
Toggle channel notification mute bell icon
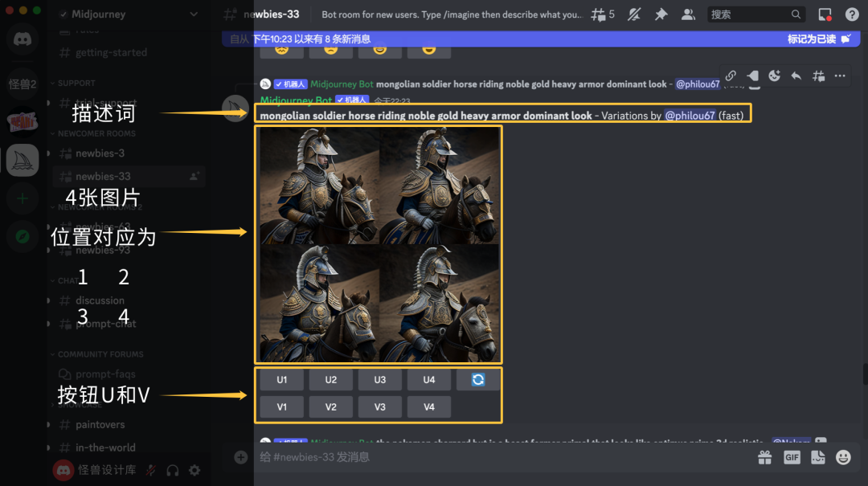(x=634, y=14)
